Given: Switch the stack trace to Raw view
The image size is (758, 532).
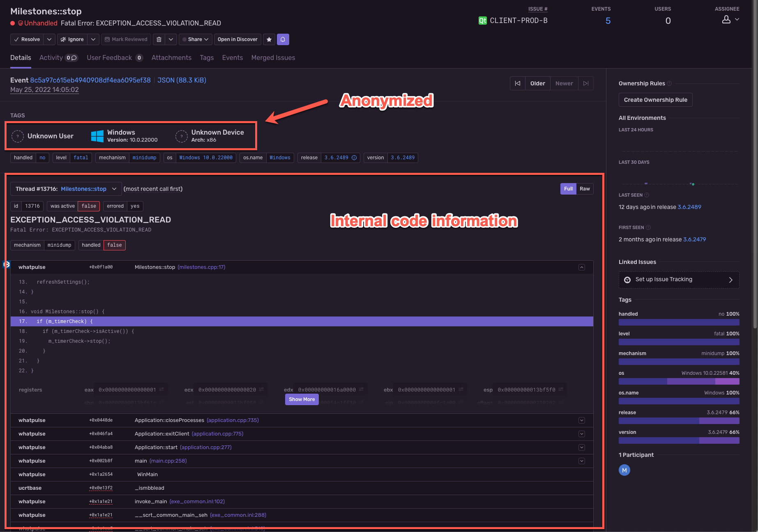Looking at the screenshot, I should 585,189.
